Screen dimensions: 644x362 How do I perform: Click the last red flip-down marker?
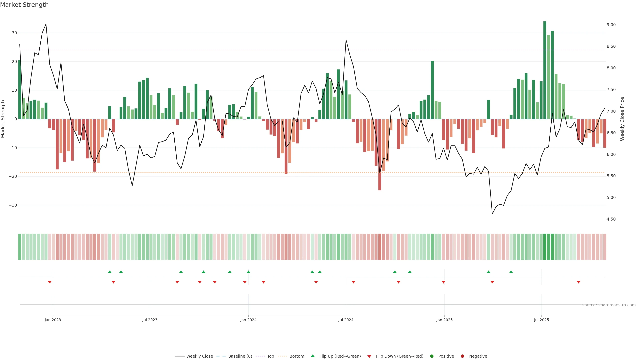tap(578, 282)
